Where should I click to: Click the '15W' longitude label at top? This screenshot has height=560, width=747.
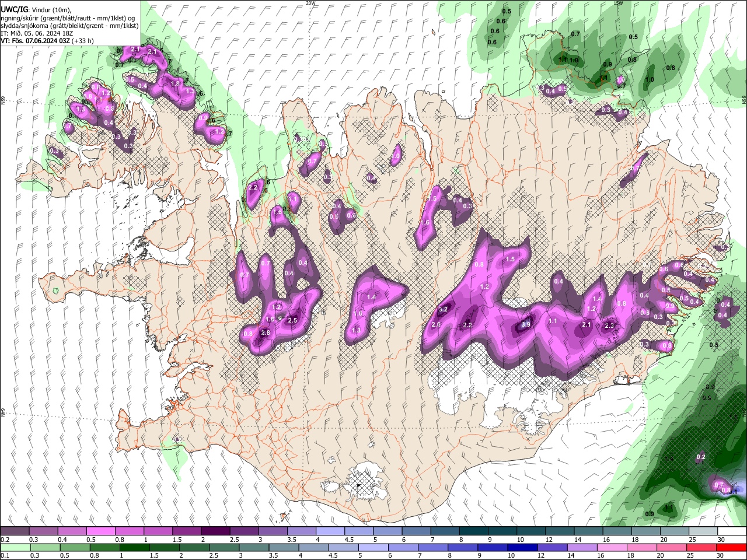point(618,3)
